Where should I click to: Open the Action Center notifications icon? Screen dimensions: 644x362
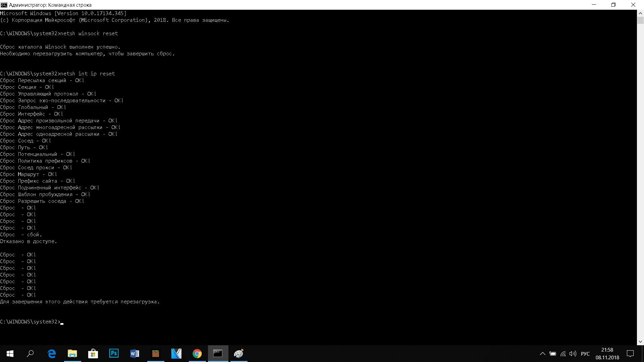point(630,354)
